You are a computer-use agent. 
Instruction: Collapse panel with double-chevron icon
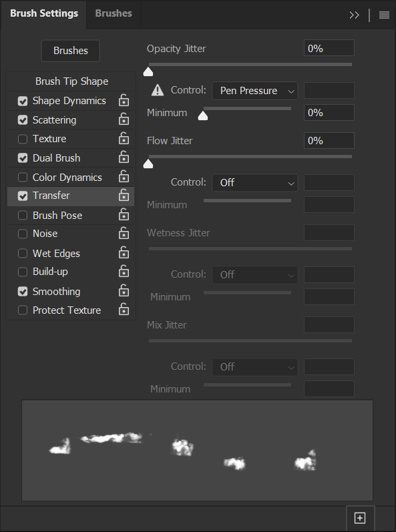(x=354, y=15)
